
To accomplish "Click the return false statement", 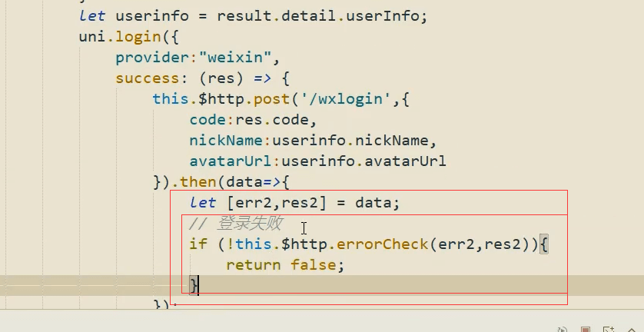I will (x=285, y=265).
